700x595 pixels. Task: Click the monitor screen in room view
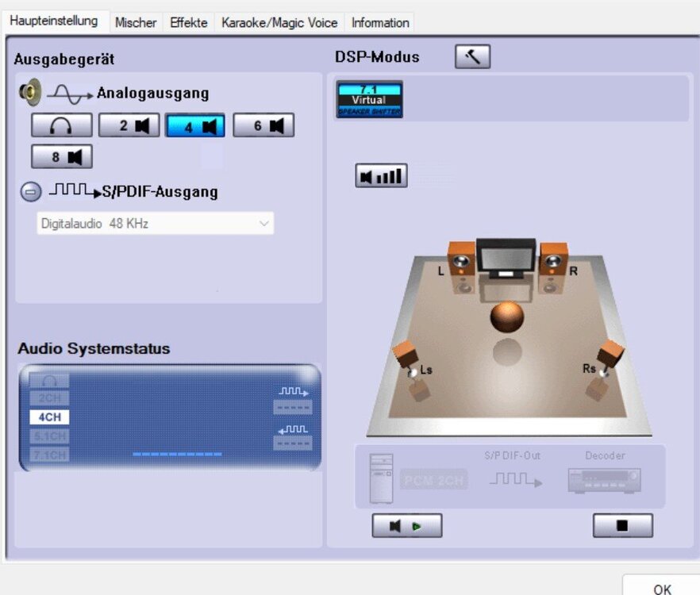pyautogui.click(x=506, y=257)
